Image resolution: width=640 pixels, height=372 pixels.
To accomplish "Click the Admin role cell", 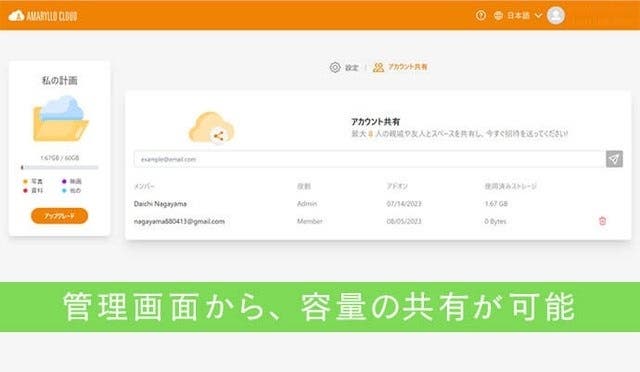I will [x=307, y=204].
